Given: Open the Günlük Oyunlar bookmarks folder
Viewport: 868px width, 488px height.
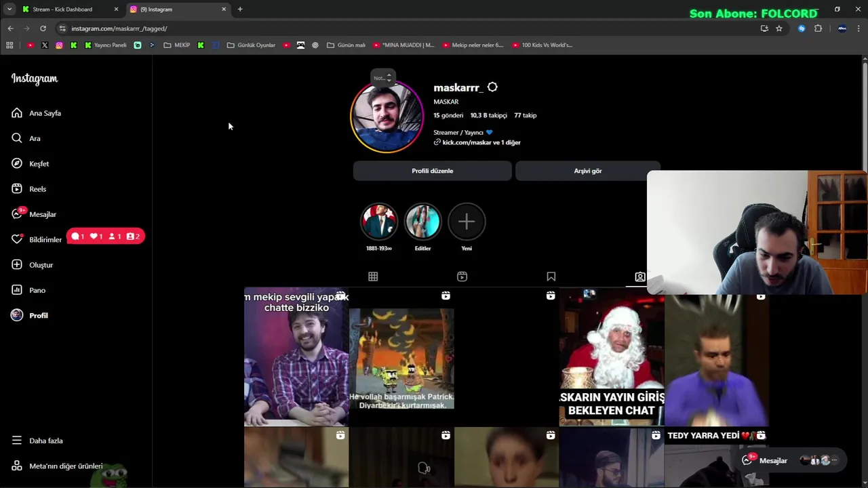Looking at the screenshot, I should pyautogui.click(x=251, y=45).
